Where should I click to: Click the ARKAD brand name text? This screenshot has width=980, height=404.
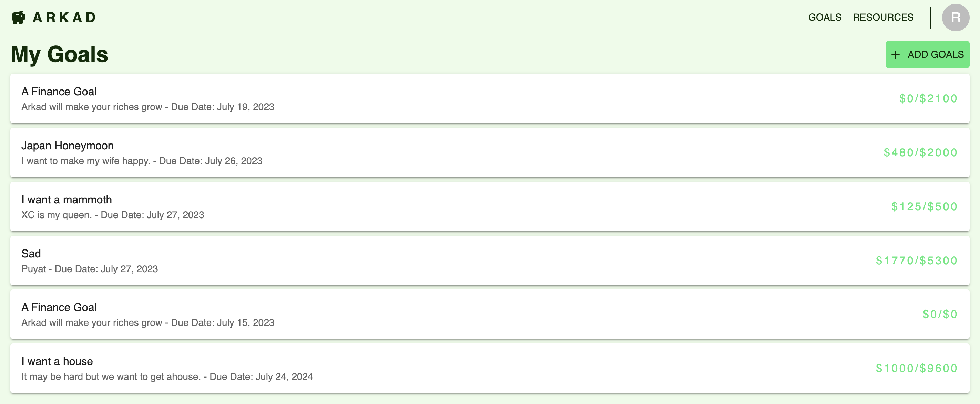pos(64,18)
